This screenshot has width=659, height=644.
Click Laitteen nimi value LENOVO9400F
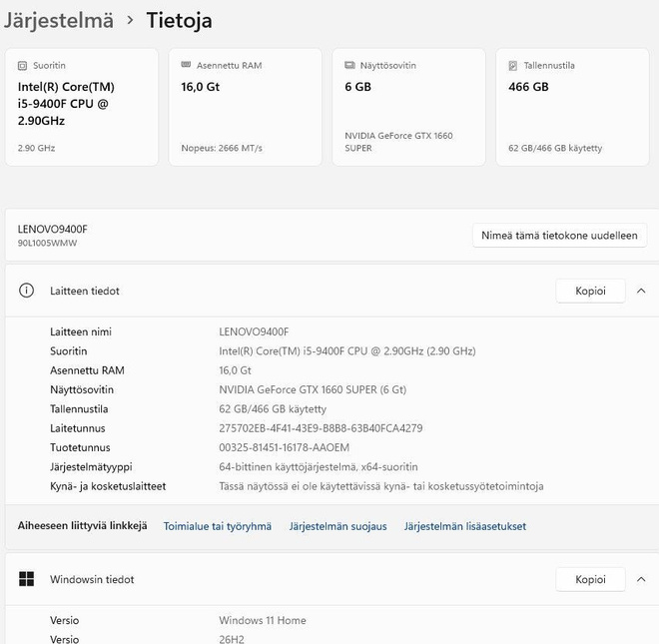254,331
